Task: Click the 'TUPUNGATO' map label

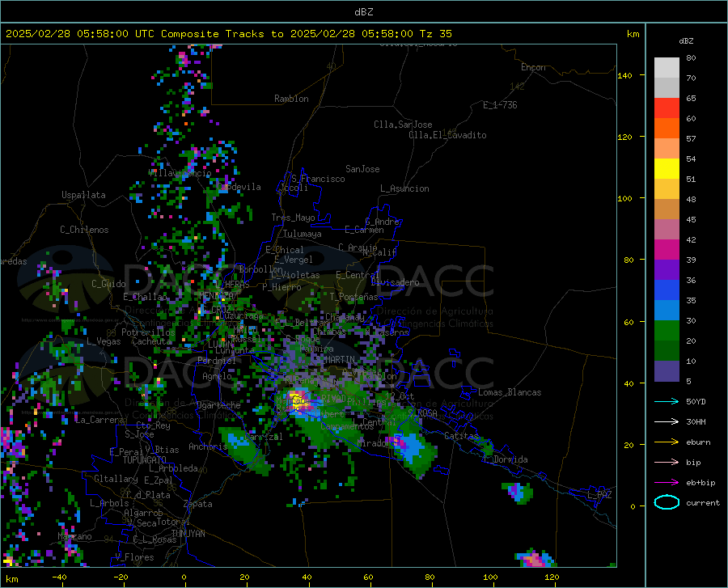Action: click(145, 460)
